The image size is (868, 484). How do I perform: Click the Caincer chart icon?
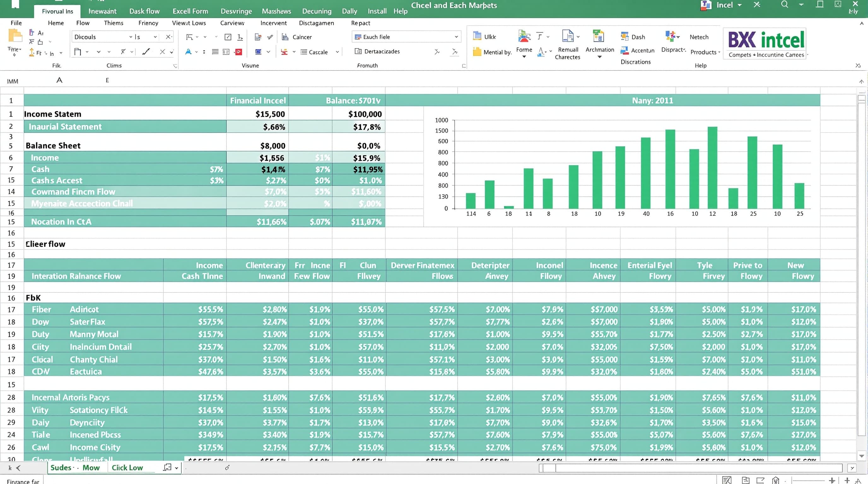click(285, 37)
